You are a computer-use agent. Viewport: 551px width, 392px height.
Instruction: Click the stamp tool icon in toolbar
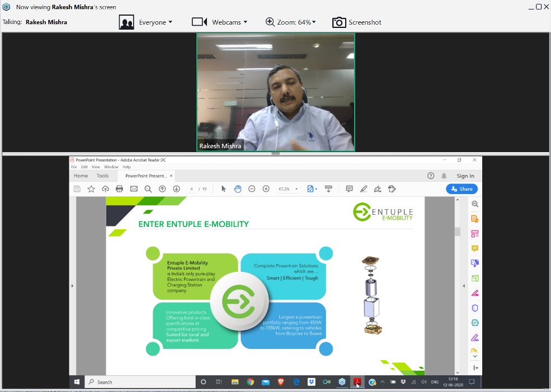(x=392, y=189)
